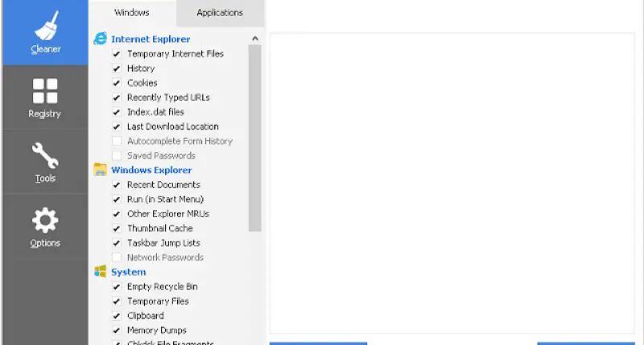This screenshot has height=345, width=644.
Task: Open the Cleaner section broom icon
Action: [x=47, y=26]
